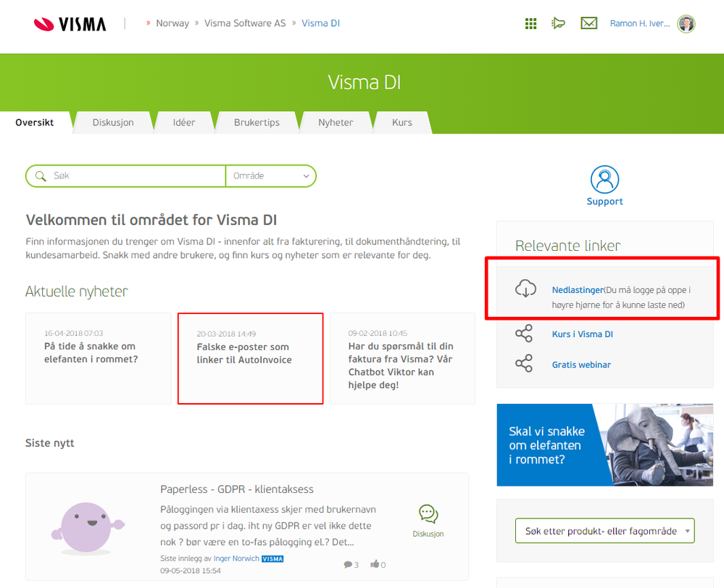The image size is (724, 588).
Task: Click the elephant banner Skal vi snakke
Action: tap(604, 445)
